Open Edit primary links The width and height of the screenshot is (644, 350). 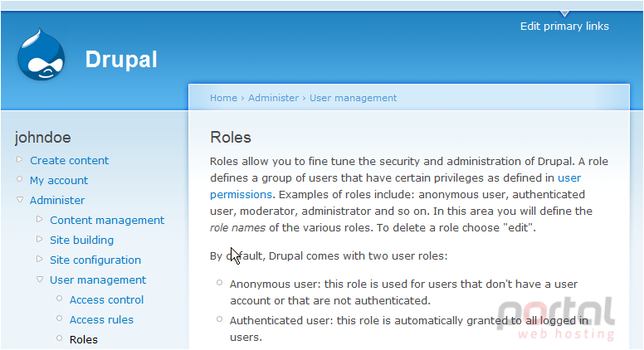[x=564, y=27]
